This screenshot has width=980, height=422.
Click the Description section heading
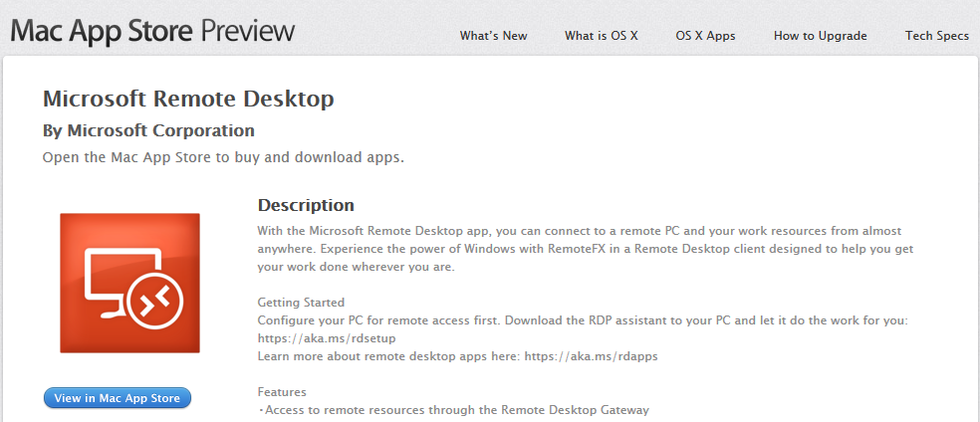[x=306, y=206]
